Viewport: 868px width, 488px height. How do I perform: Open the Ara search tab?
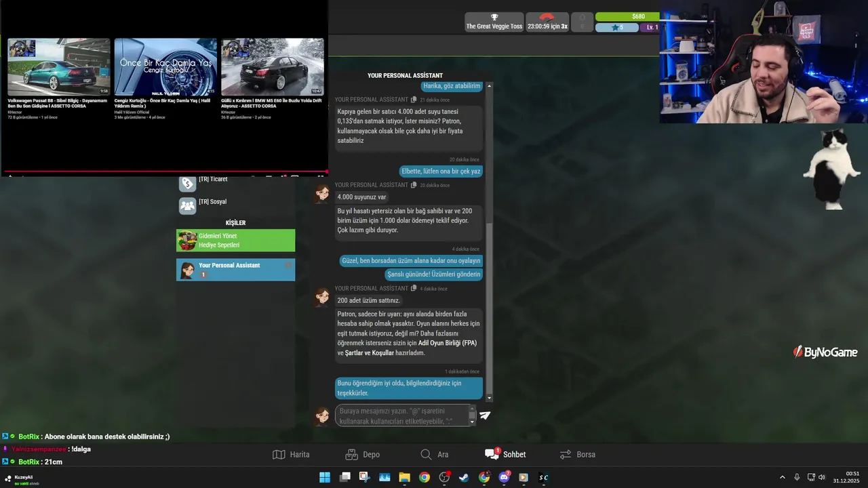tap(434, 455)
